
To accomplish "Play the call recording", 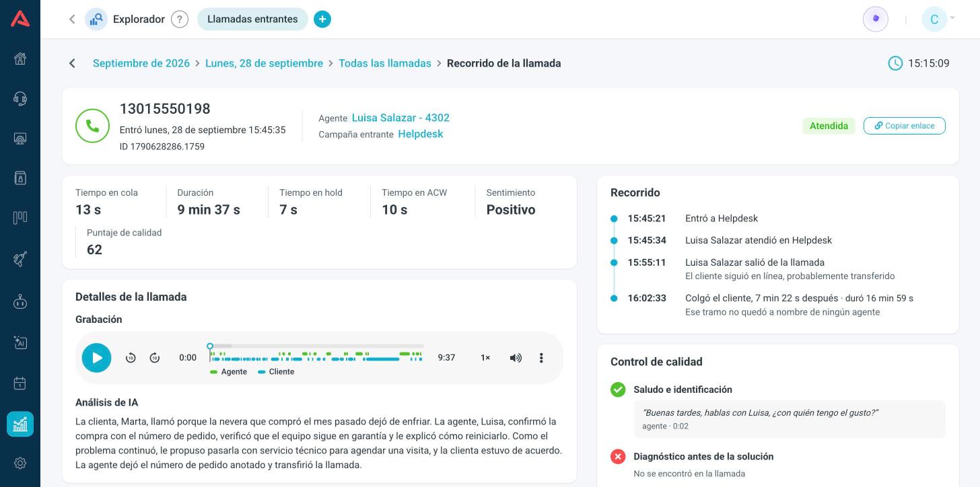I will click(x=96, y=358).
